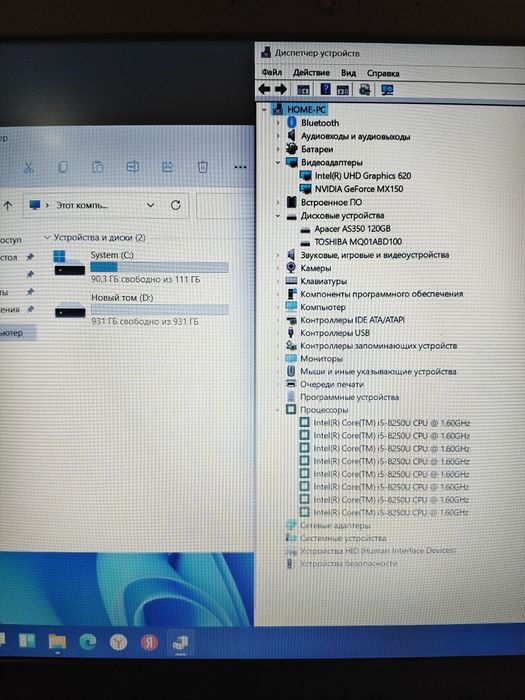This screenshot has width=525, height=700.
Task: Click the Up arrow in Explorer navigation
Action: pos(8,205)
